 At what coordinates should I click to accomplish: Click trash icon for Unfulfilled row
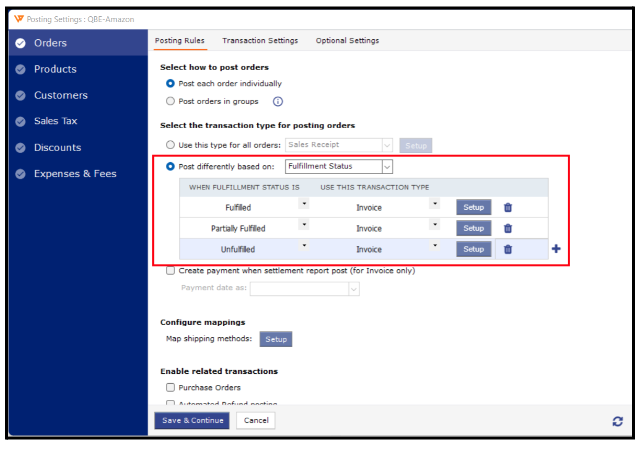pos(508,249)
